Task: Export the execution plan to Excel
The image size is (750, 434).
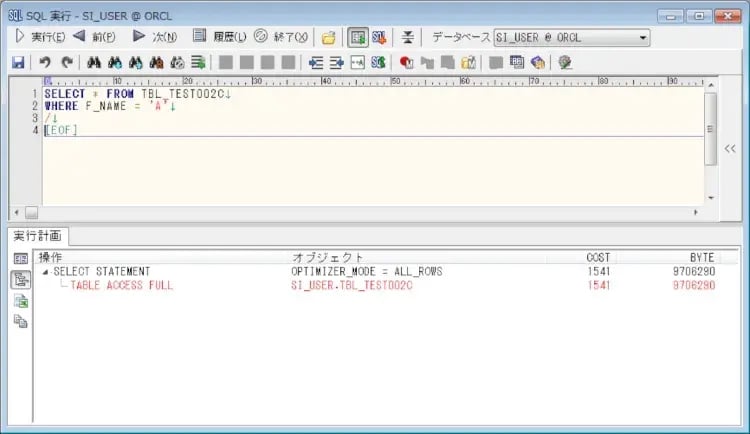Action: click(20, 301)
